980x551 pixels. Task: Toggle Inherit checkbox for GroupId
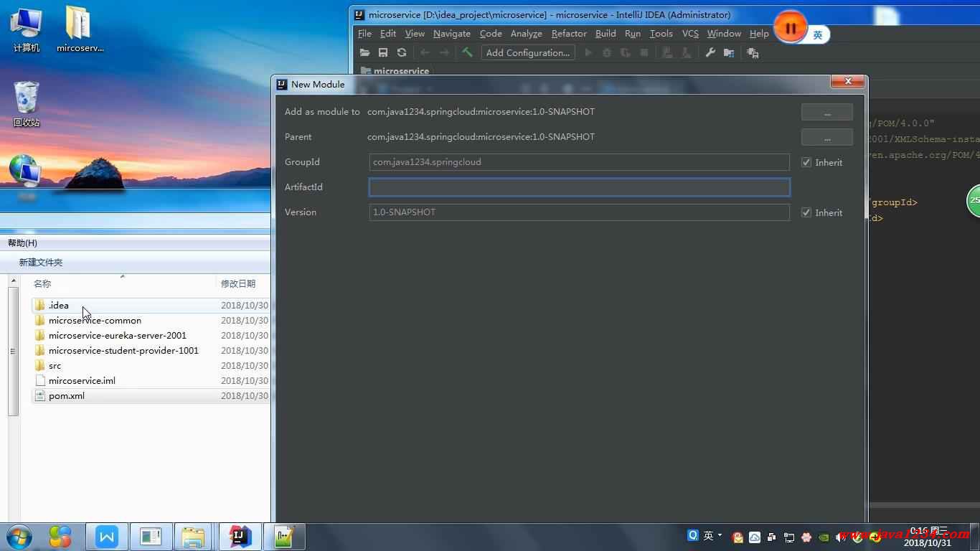[806, 162]
